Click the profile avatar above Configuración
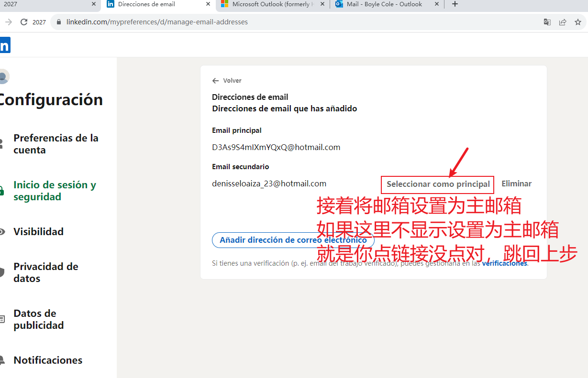588x378 pixels. click(4, 76)
